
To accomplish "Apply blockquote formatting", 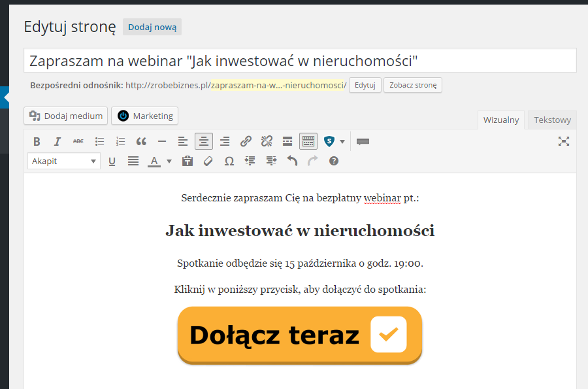I will tap(141, 141).
